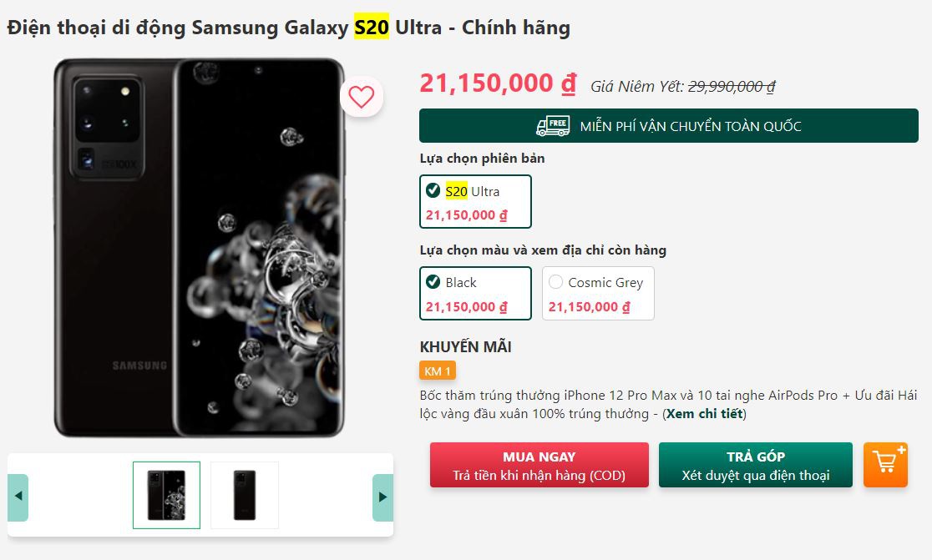
Task: Select the Black color option
Action: 475,293
